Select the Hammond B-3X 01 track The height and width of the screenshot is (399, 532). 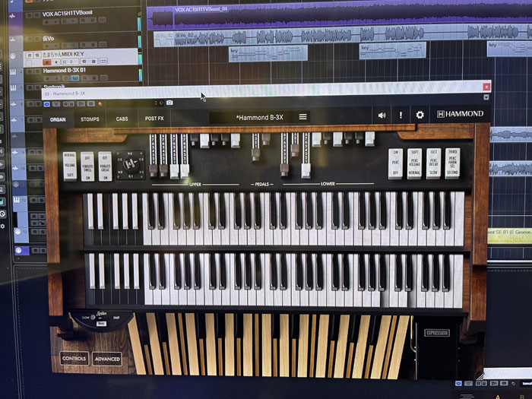(64, 71)
